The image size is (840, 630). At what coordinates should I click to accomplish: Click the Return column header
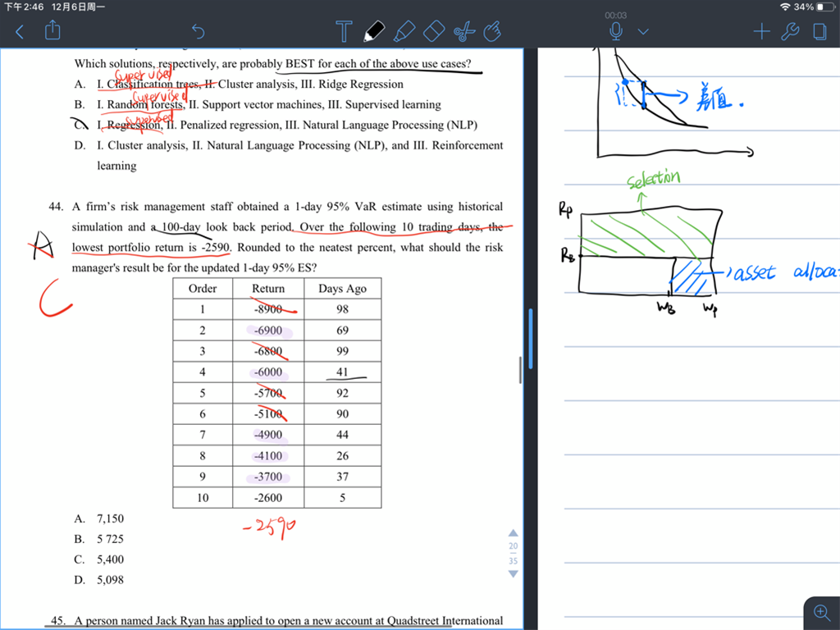click(268, 288)
